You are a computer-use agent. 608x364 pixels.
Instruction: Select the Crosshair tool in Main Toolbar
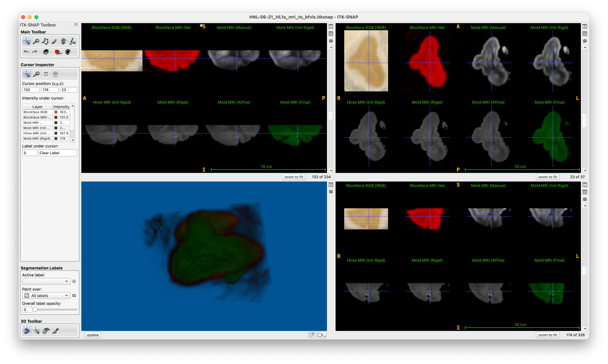(27, 41)
